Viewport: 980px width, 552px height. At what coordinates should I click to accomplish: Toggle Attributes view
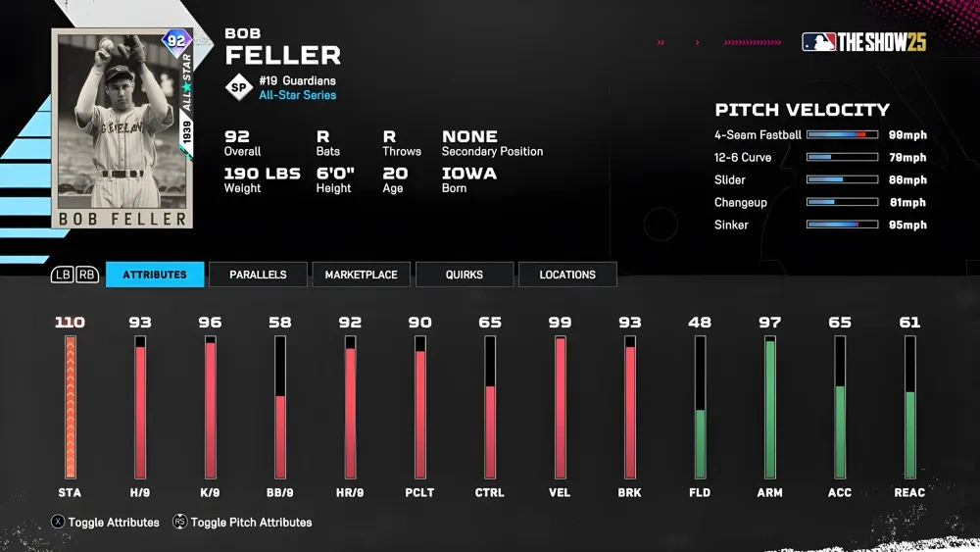coord(114,523)
